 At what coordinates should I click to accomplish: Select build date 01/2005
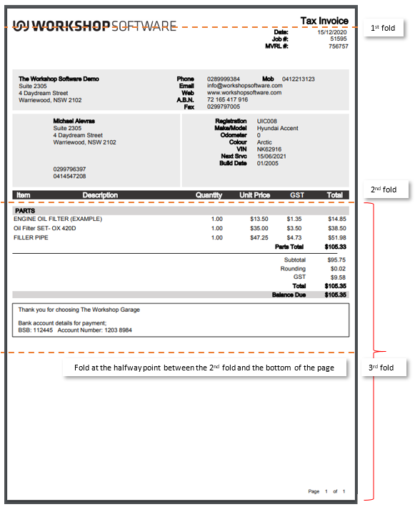pos(268,163)
